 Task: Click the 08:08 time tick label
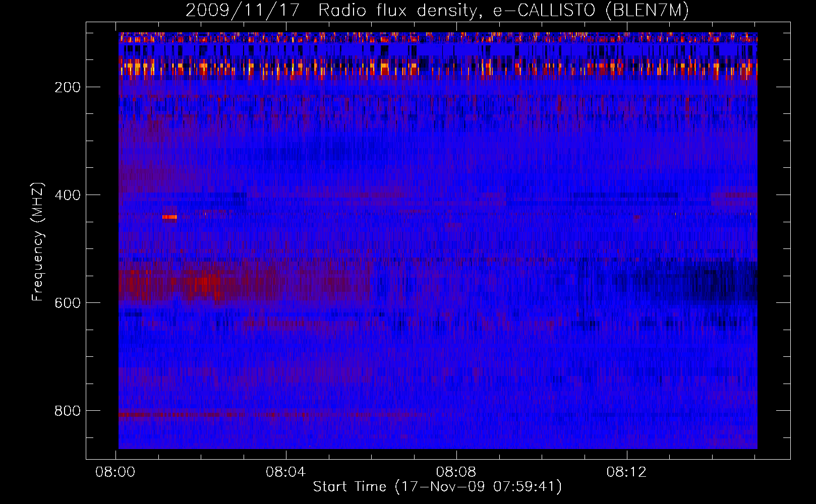point(456,472)
